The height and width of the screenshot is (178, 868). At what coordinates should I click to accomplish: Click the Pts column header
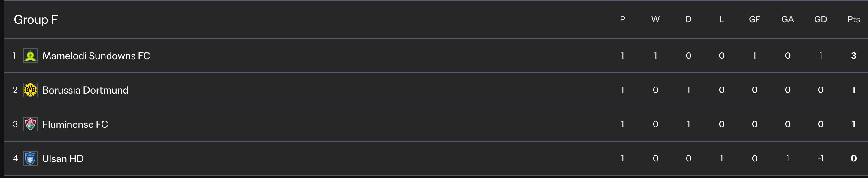click(x=854, y=19)
